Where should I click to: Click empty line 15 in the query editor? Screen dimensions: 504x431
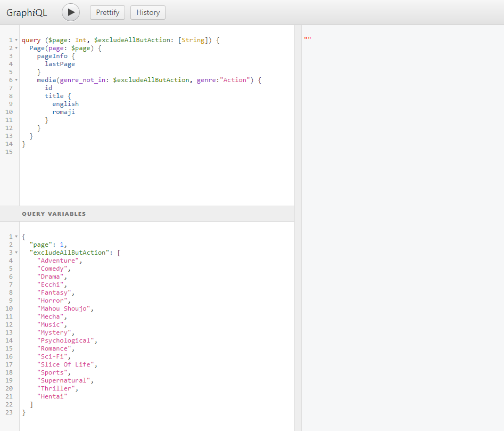pyautogui.click(x=157, y=152)
